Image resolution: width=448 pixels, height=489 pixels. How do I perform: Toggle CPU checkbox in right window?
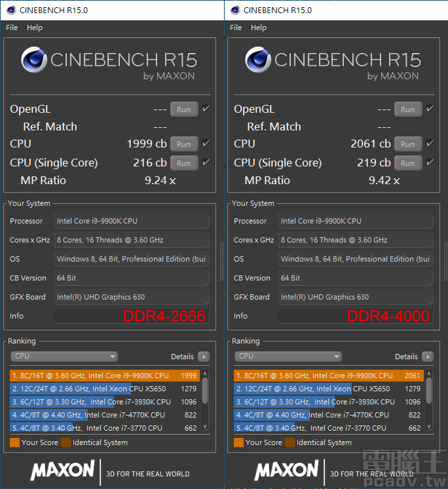coord(430,144)
